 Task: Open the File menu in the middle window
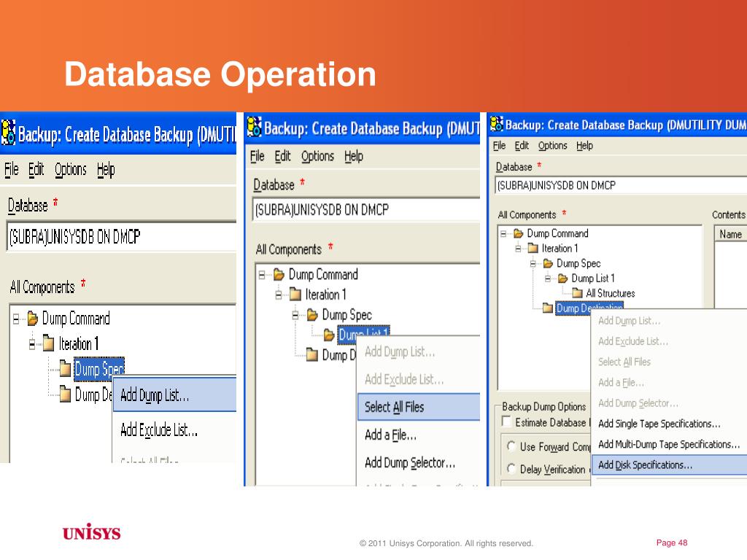(x=258, y=156)
